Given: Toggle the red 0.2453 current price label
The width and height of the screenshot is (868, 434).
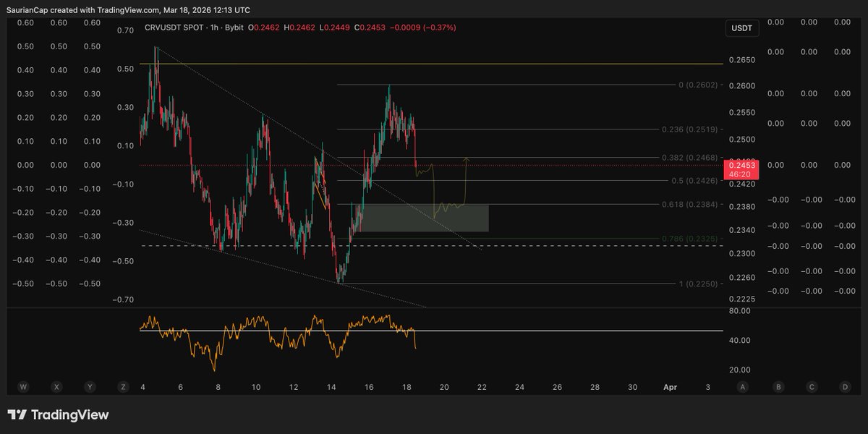Looking at the screenshot, I should (741, 165).
